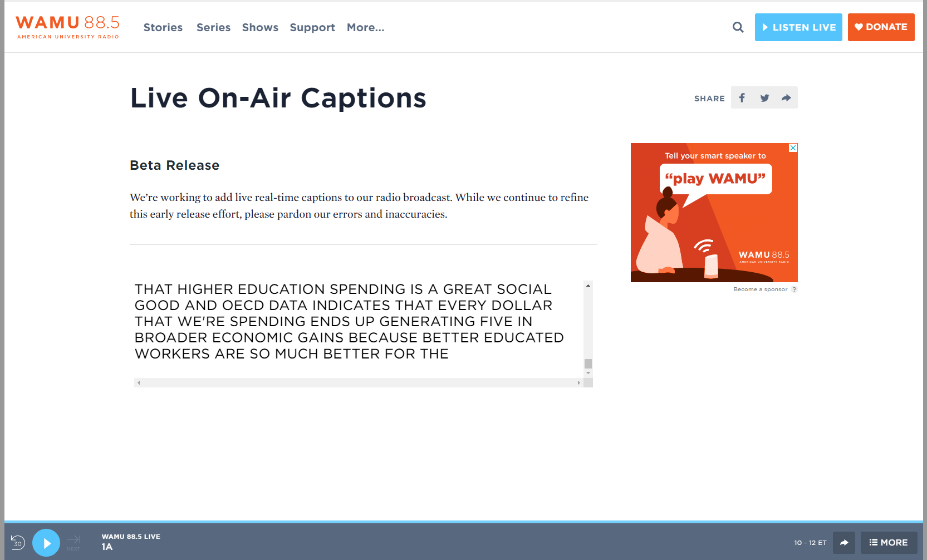Open the Series menu
This screenshot has height=560, width=927.
click(x=213, y=28)
